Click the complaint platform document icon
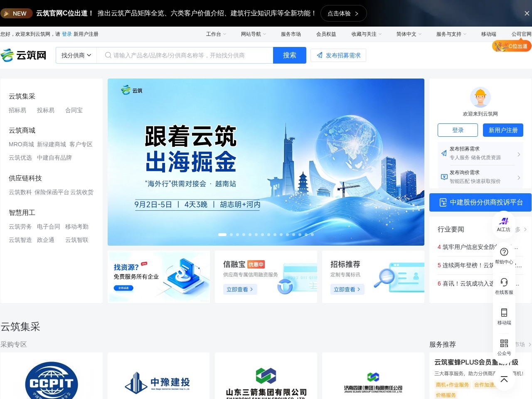The height and width of the screenshot is (399, 532). coord(443,202)
